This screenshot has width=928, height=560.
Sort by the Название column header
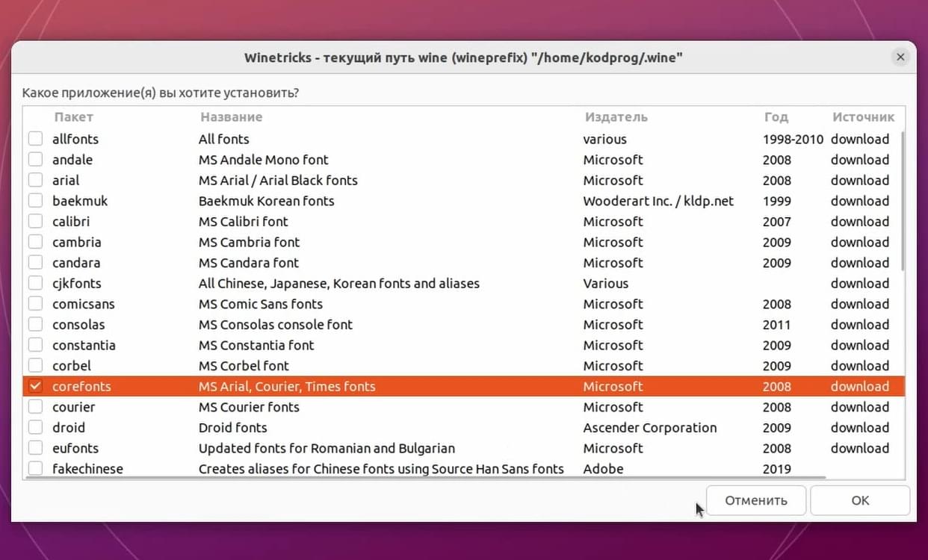point(231,117)
